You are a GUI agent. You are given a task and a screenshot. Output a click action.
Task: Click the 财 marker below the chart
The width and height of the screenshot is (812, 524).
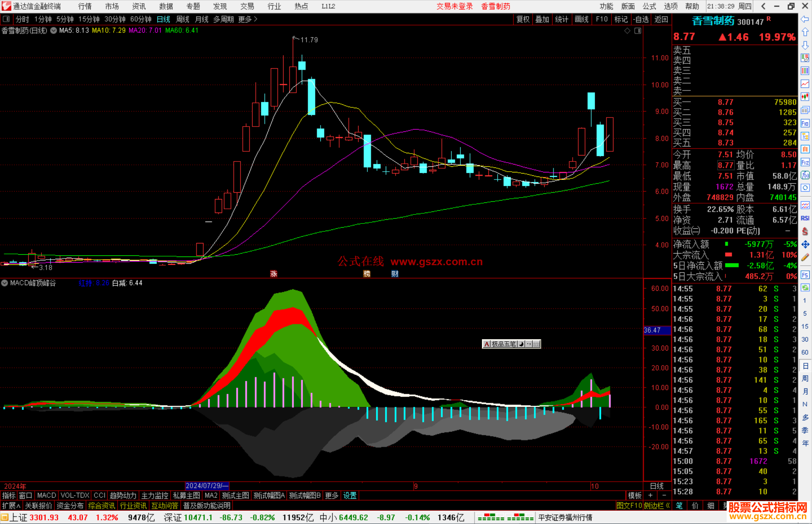[395, 274]
